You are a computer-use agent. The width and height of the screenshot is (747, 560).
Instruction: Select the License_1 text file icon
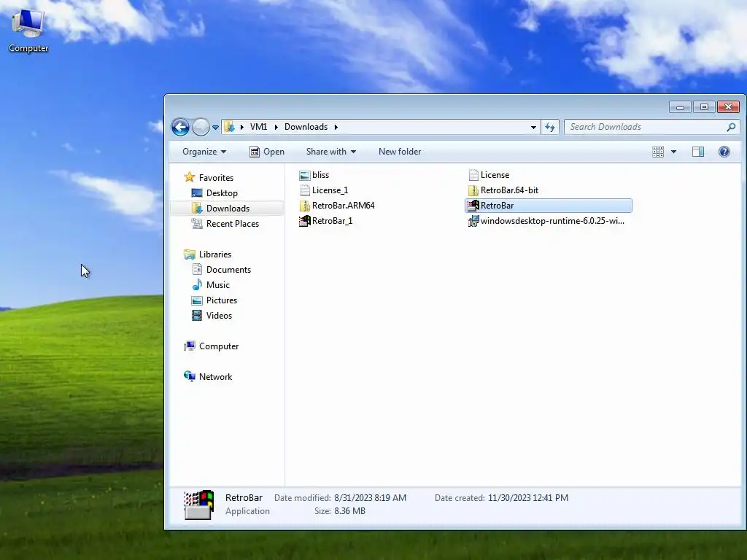tap(304, 190)
